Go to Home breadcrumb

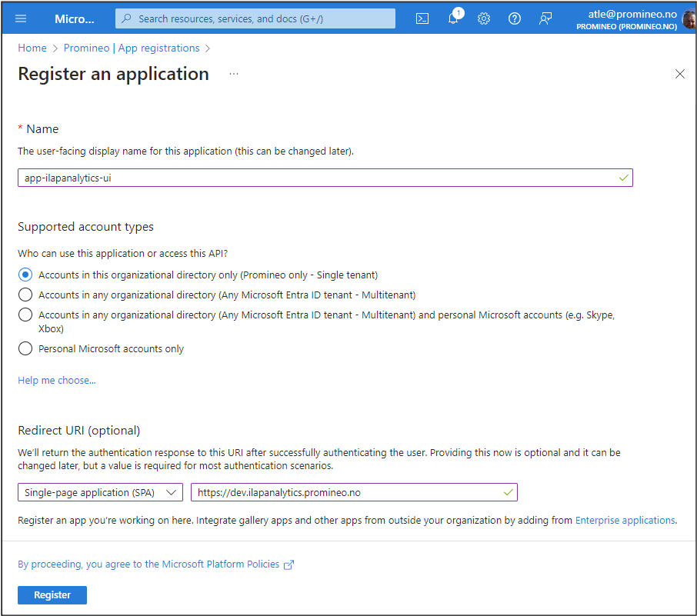point(32,48)
